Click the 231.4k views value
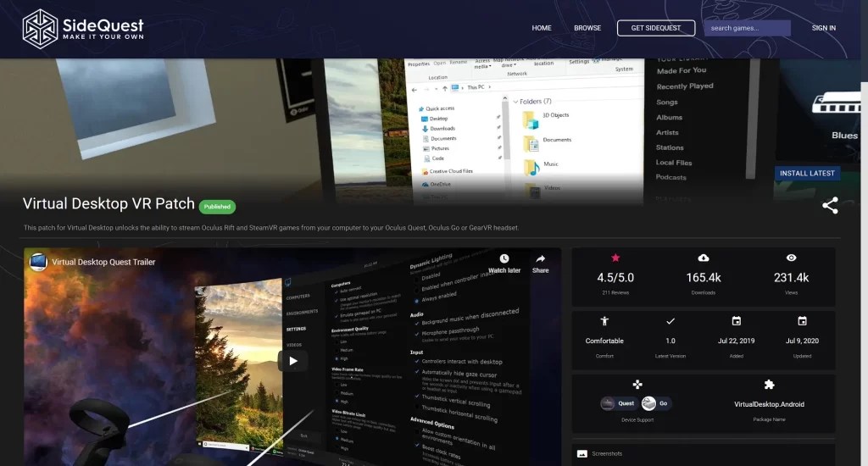Screen dimensions: 868x466 tap(791, 278)
